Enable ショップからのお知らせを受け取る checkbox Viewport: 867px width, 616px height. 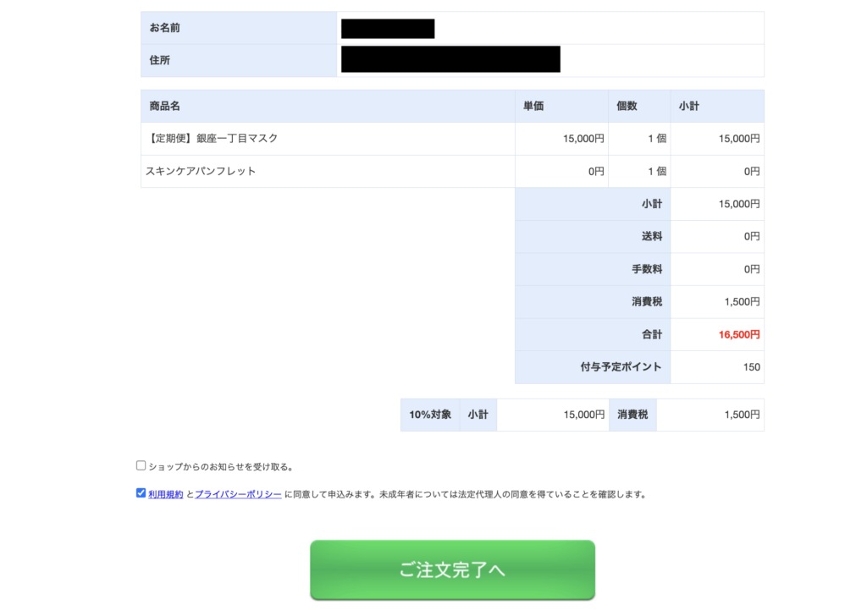(141, 465)
